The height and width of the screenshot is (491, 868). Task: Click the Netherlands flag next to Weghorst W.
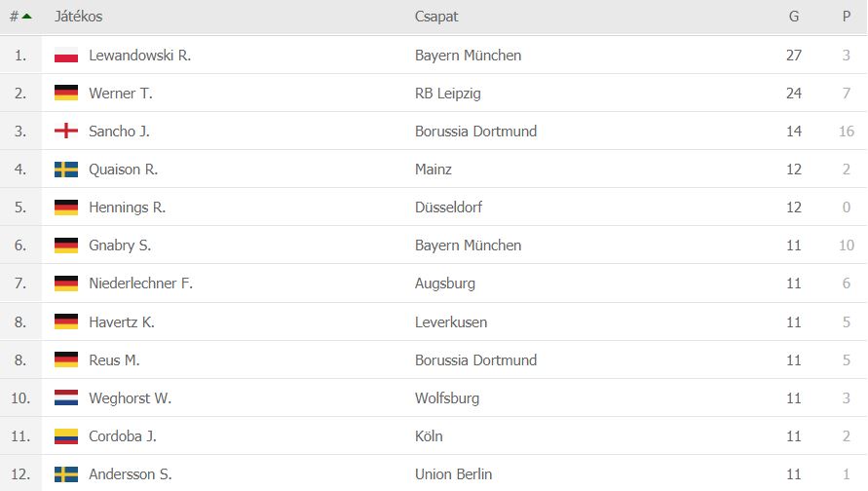[66, 398]
